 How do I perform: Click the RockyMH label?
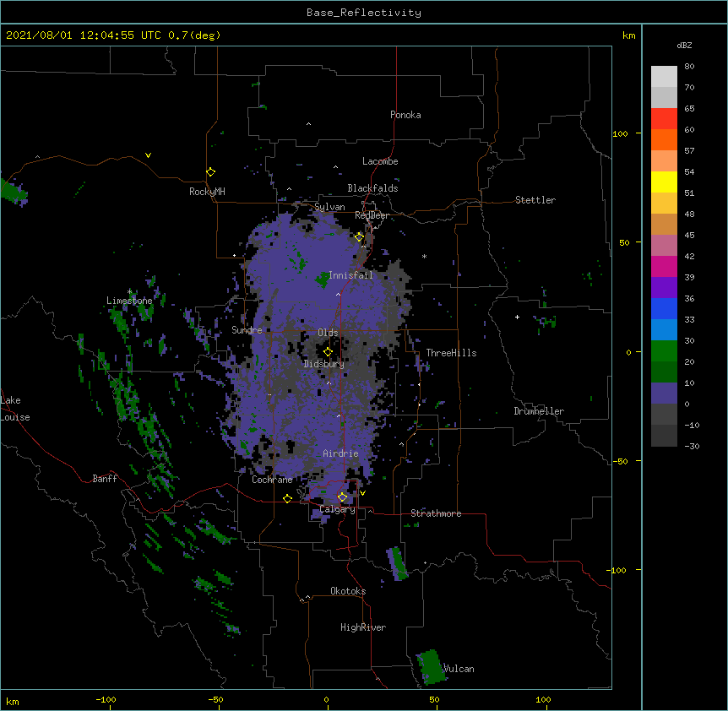pos(207,192)
